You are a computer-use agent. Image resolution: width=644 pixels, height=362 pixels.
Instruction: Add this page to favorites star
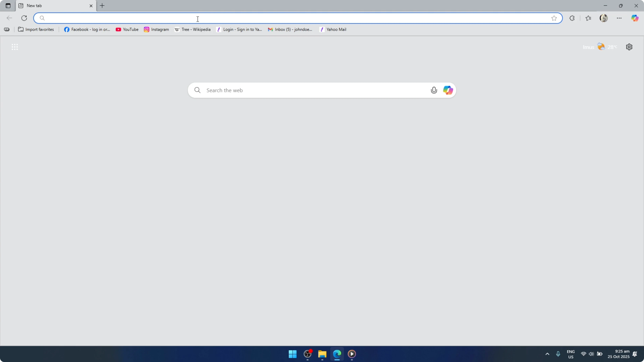[x=554, y=18]
